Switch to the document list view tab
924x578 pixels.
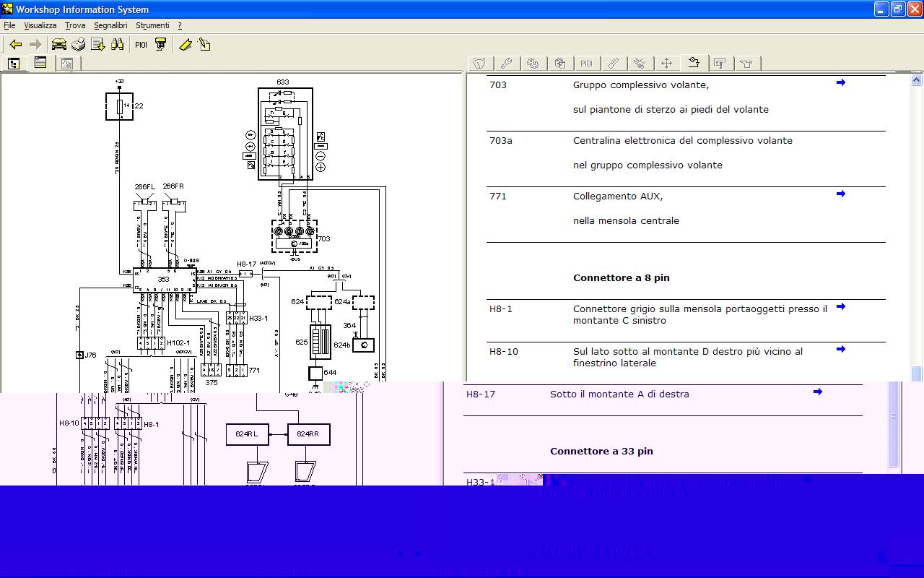(x=40, y=64)
